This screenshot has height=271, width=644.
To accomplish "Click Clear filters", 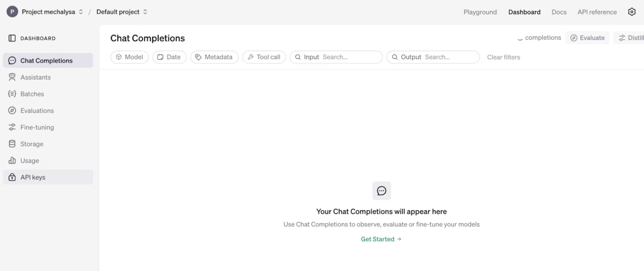I will (504, 57).
